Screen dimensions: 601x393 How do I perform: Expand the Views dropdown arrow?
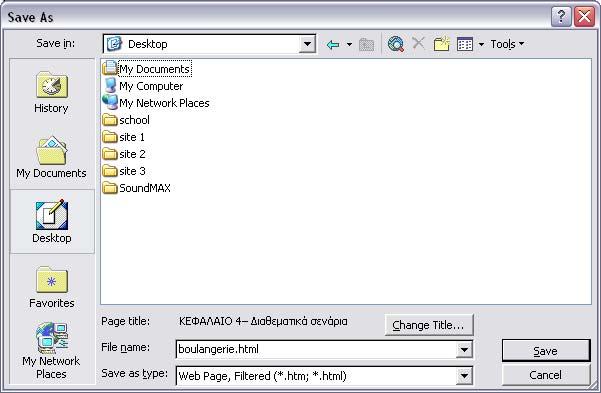click(481, 44)
